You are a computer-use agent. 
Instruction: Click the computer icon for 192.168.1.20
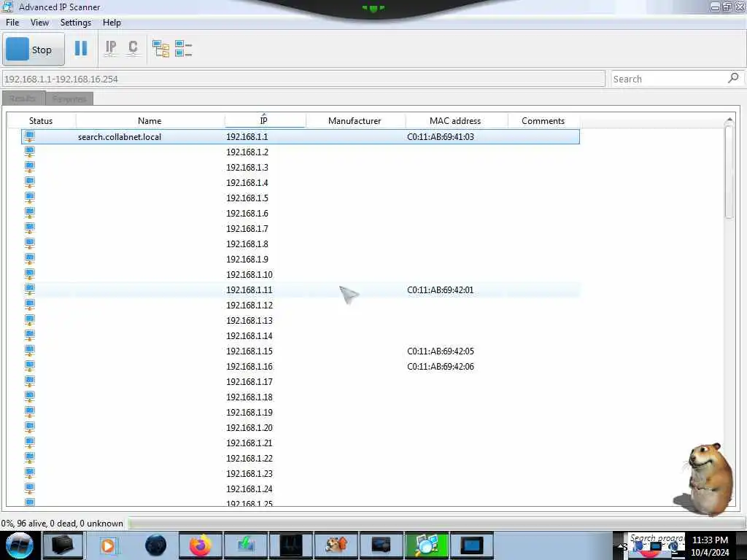coord(29,427)
